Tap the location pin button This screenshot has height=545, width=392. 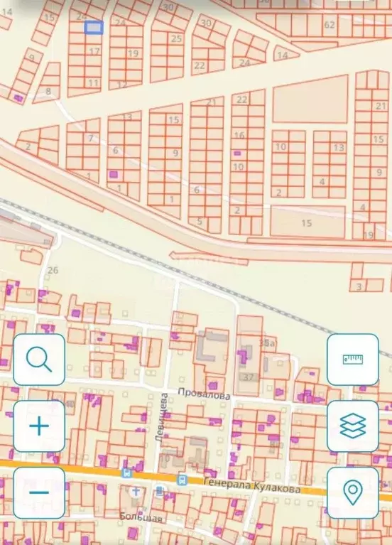[x=353, y=492]
